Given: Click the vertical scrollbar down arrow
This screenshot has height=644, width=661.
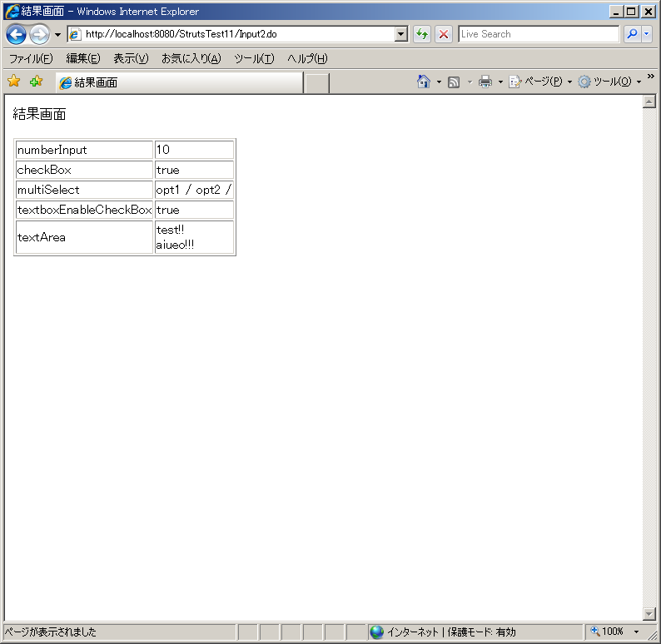Looking at the screenshot, I should [649, 614].
